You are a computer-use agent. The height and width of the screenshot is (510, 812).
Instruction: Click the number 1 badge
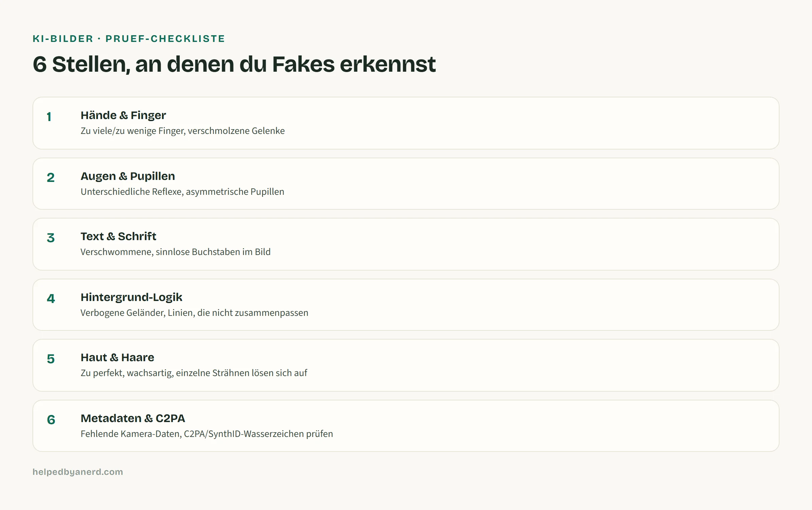point(49,117)
